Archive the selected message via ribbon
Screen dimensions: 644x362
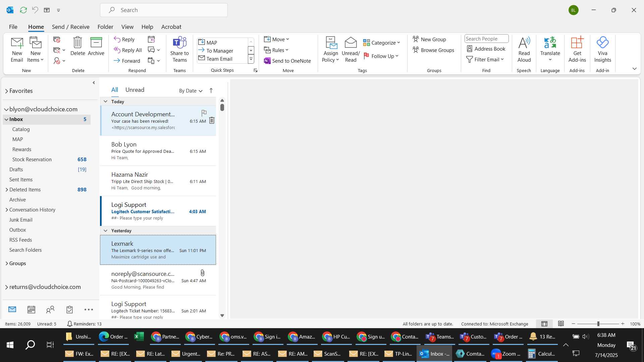click(96, 46)
